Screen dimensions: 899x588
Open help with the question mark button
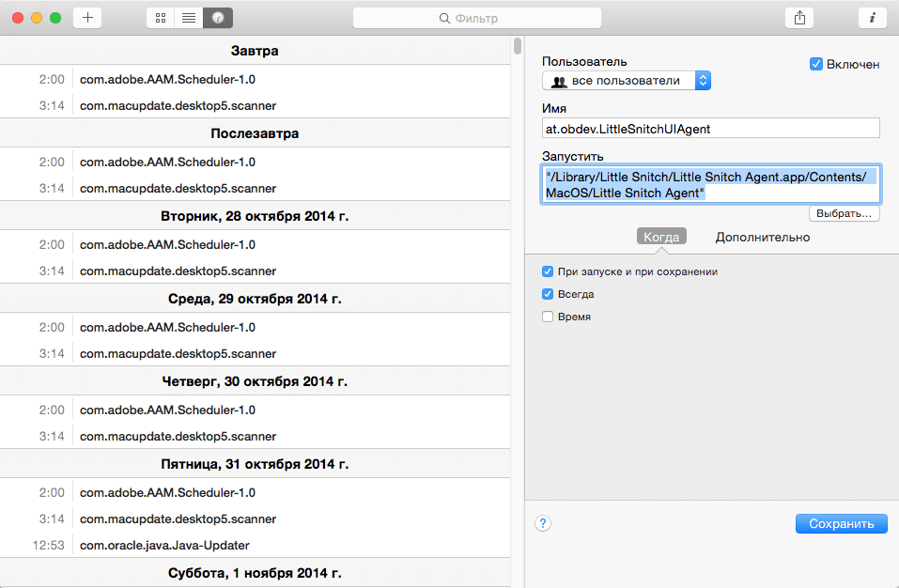[x=543, y=523]
